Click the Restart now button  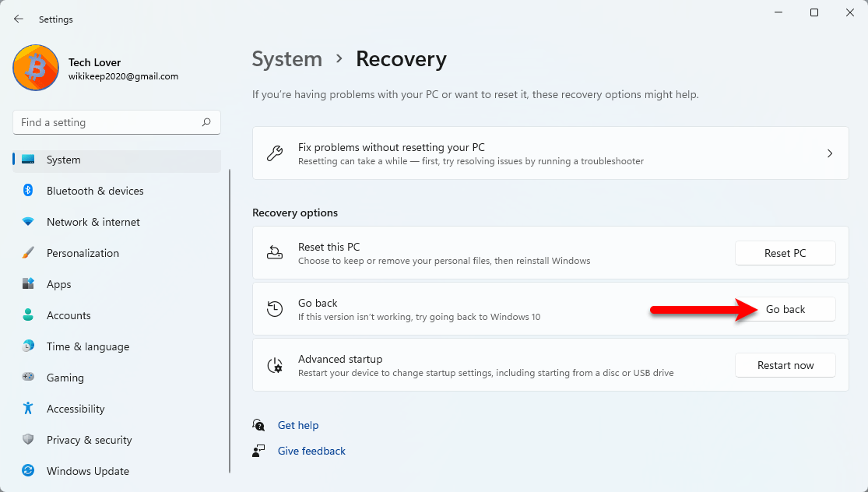[785, 365]
